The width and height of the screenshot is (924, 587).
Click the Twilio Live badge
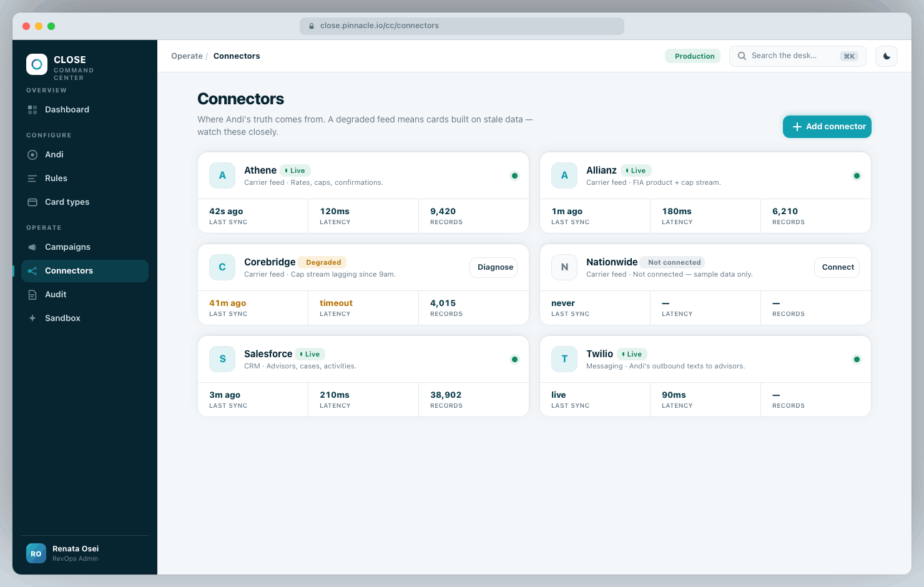point(632,354)
